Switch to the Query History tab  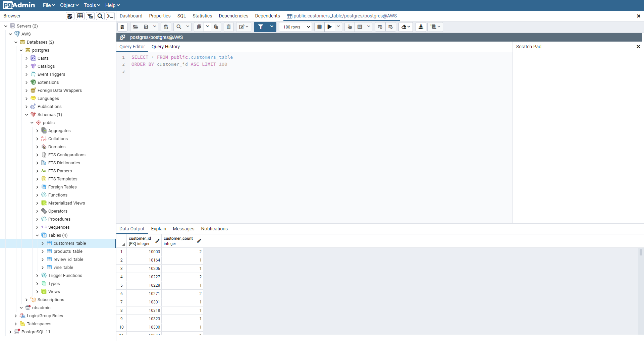tap(166, 47)
